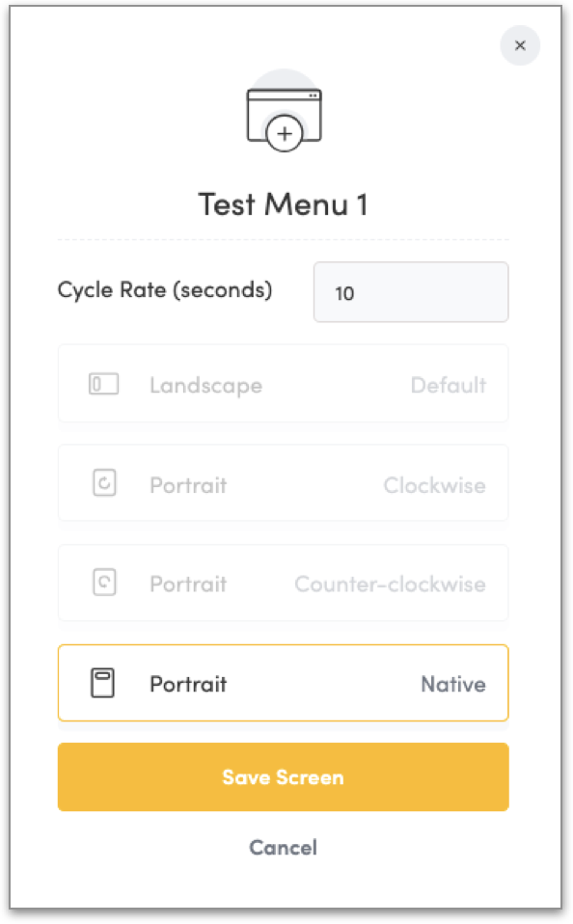Focus the Cycle Rate seconds input field

[x=411, y=292]
